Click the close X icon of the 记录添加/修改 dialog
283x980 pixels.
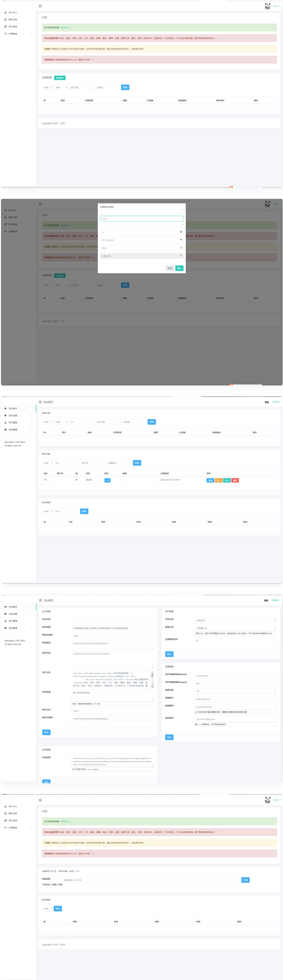182,210
